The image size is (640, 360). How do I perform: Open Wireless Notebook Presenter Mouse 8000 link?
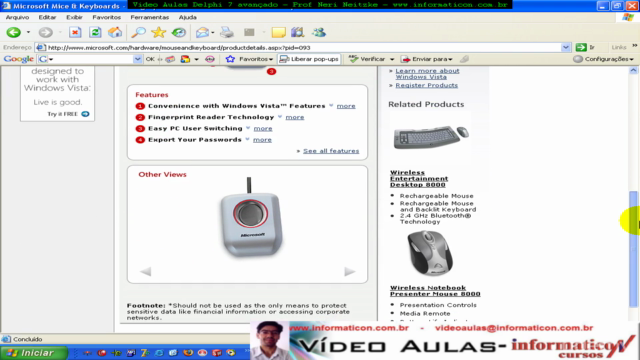[x=435, y=291]
